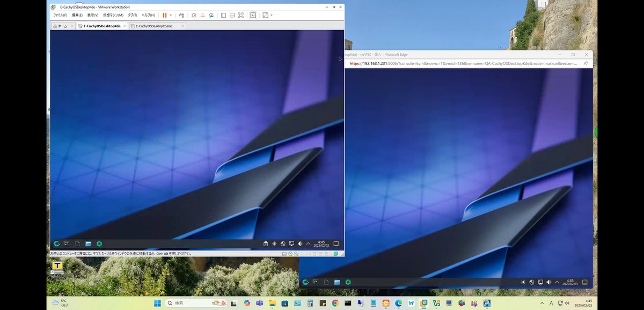Close the E-CachyOSDesktopCosmic tab
Viewport: 644px width, 310px height.
click(x=182, y=26)
